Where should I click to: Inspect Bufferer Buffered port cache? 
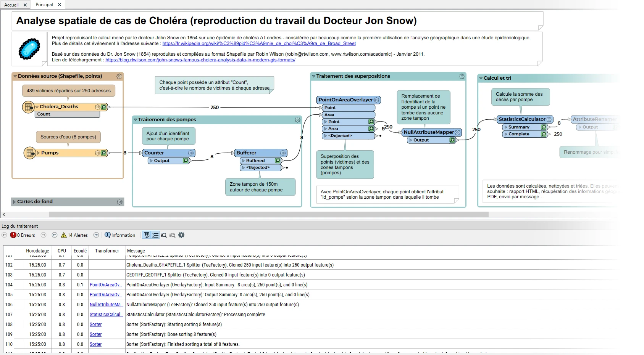(x=278, y=161)
